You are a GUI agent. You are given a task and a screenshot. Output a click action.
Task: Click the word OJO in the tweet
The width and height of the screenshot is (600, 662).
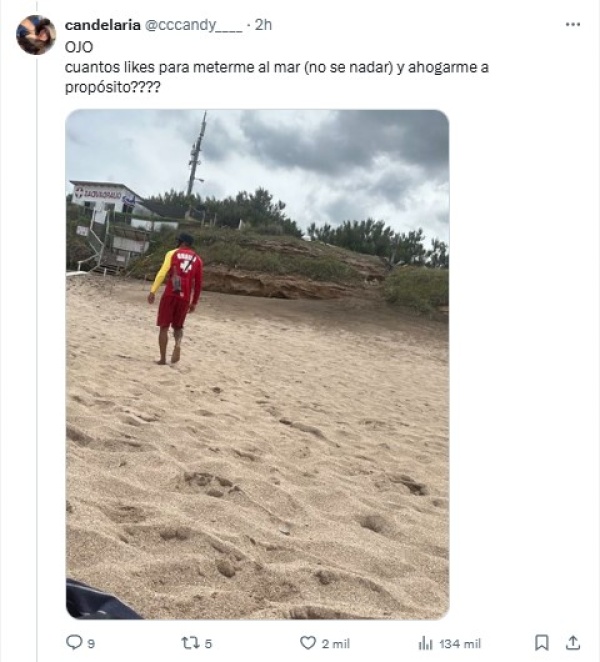pos(79,47)
